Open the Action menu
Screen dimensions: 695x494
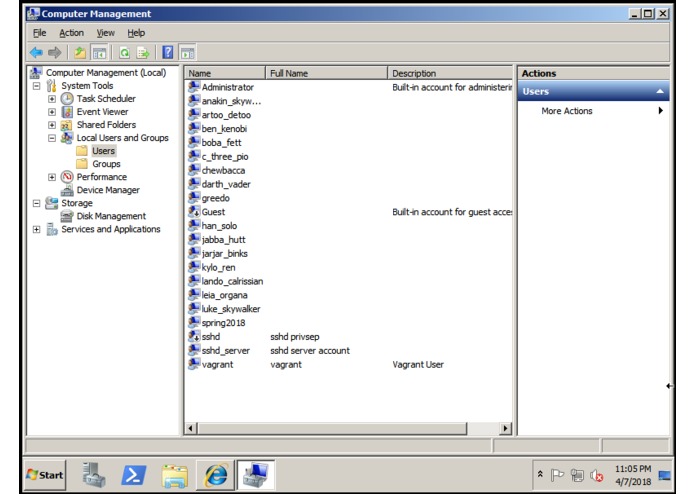71,33
